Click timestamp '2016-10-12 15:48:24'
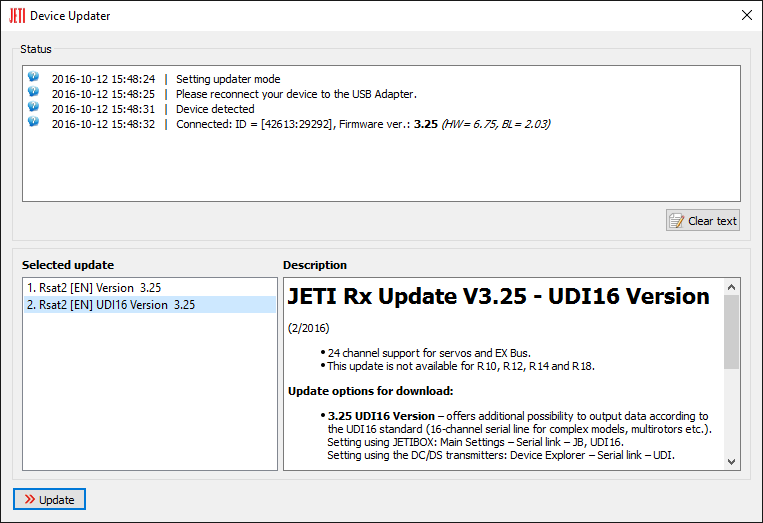Viewport: 763px width, 523px height. [x=104, y=79]
